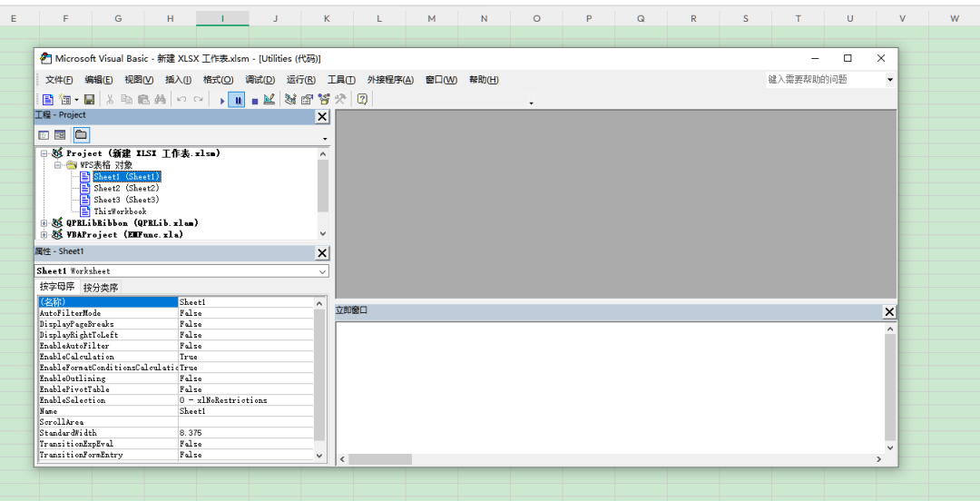This screenshot has height=501, width=980.
Task: Toggle Design Mode ruler icon
Action: (x=269, y=100)
